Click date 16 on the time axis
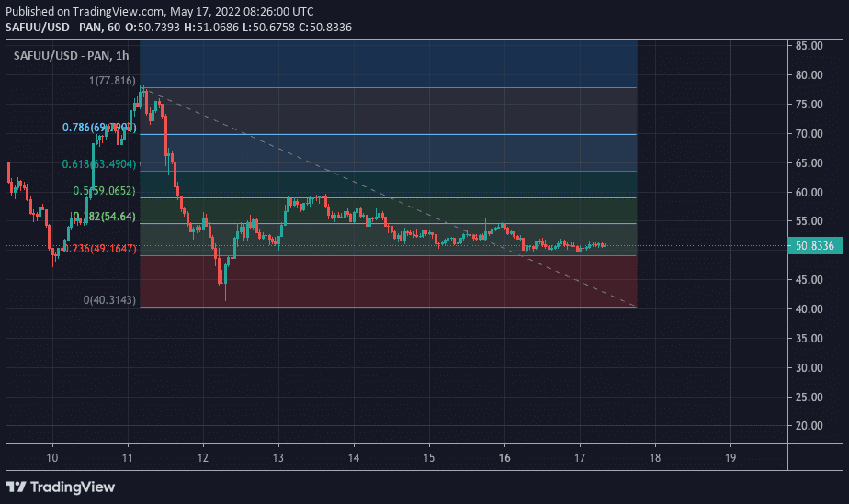 coord(504,457)
